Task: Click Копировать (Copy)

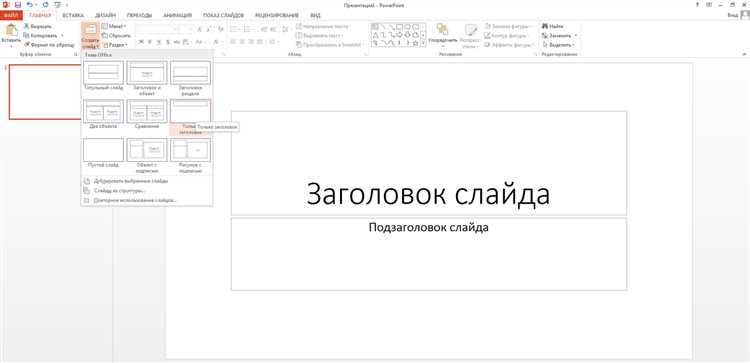Action: tap(41, 35)
